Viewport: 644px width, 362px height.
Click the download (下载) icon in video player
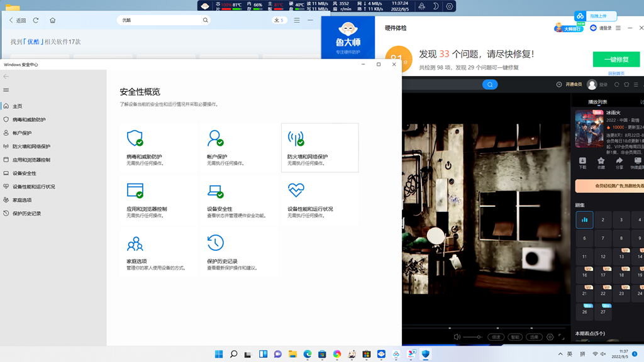pos(582,161)
